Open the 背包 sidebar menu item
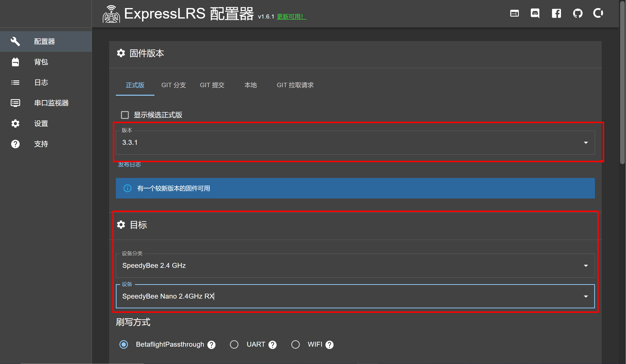 pyautogui.click(x=46, y=62)
